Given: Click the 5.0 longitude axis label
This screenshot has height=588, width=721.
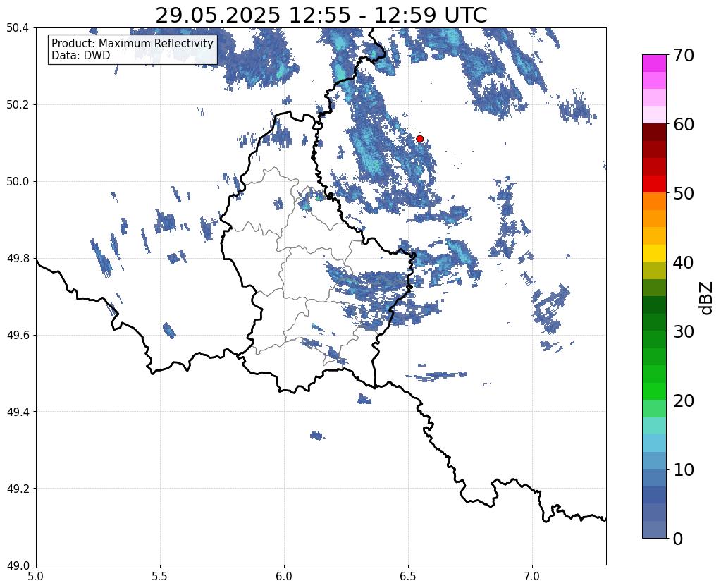Looking at the screenshot, I should tap(36, 577).
